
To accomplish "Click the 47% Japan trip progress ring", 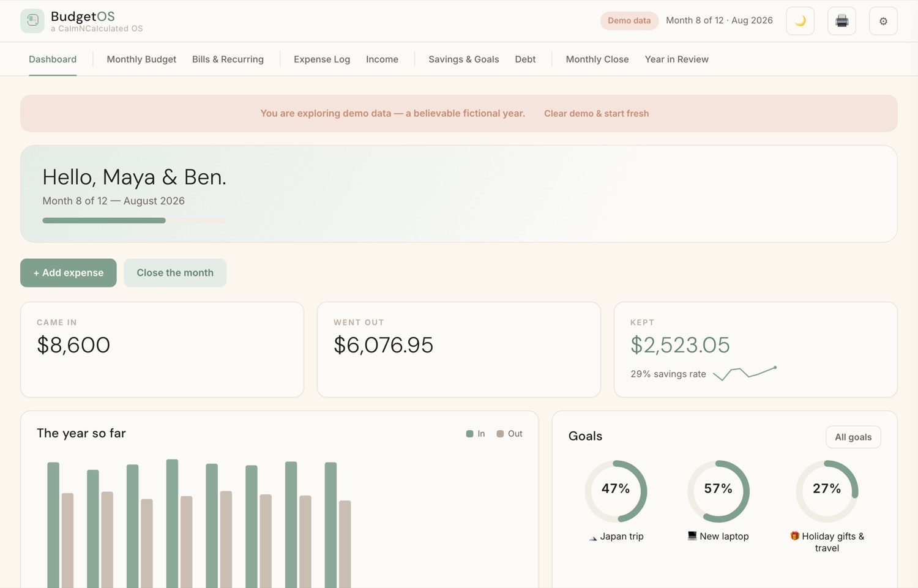I will 616,491.
